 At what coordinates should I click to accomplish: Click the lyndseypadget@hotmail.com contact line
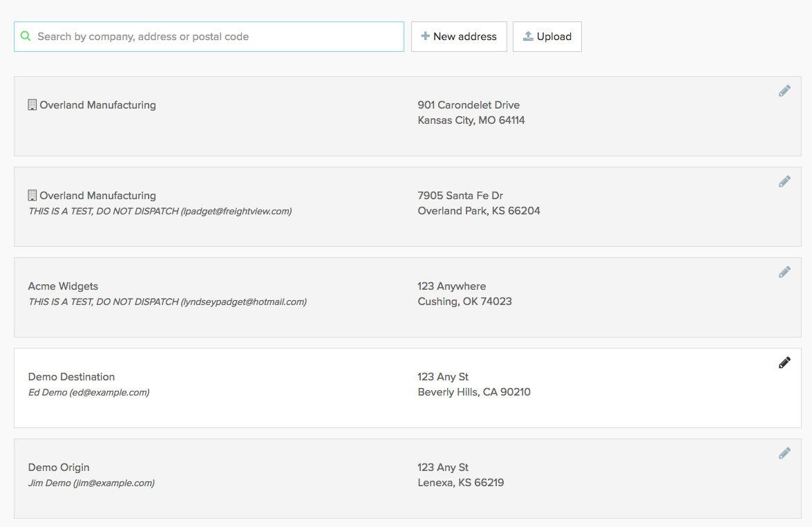coord(167,302)
